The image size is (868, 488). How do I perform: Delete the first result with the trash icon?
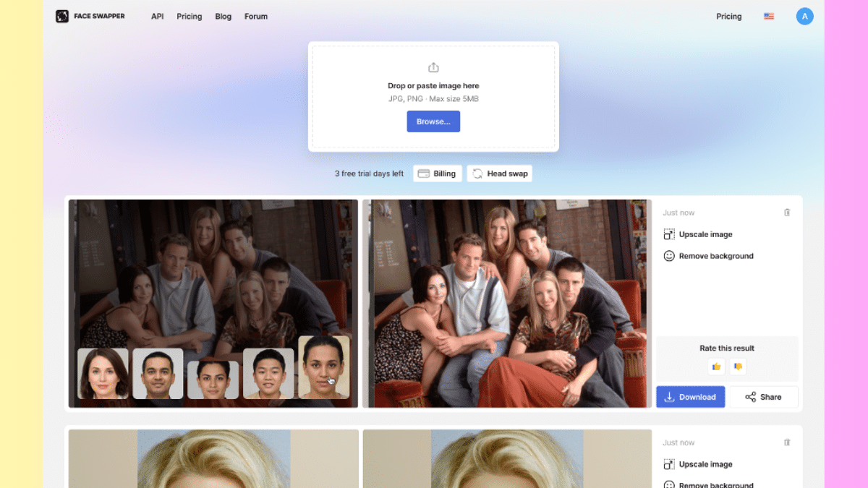pyautogui.click(x=787, y=213)
